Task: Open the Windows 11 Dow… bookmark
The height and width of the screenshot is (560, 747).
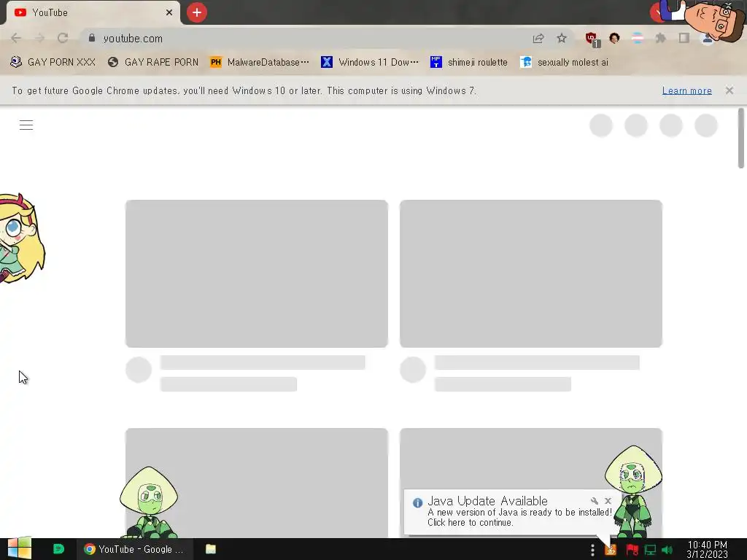Action: 370,63
